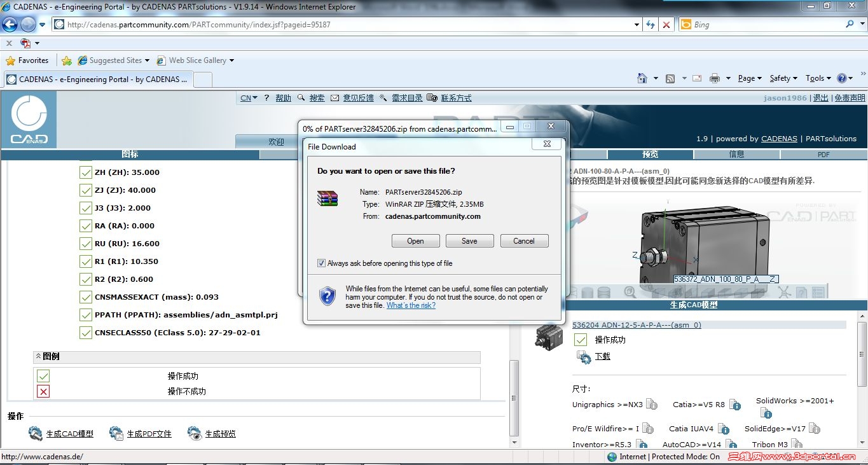Click the Home icon in command bar
The image size is (868, 465).
[x=642, y=78]
